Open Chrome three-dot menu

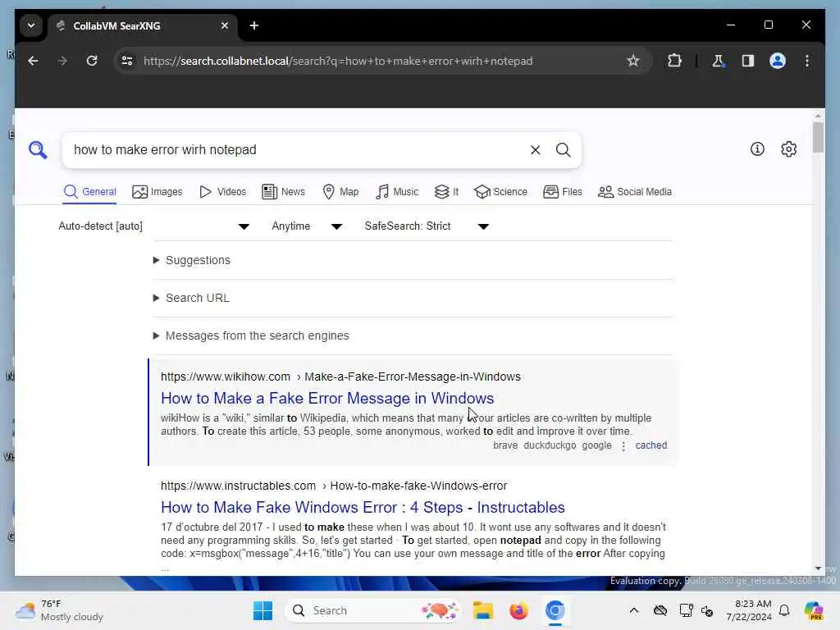(x=807, y=61)
